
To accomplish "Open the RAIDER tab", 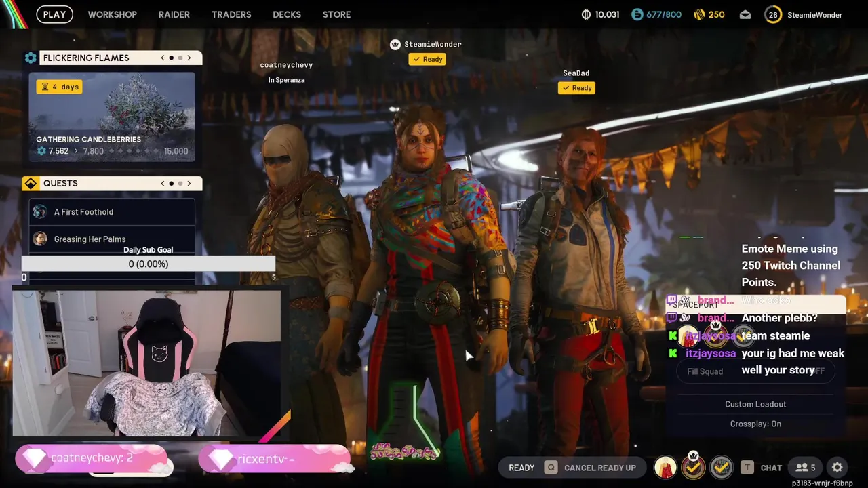I will (x=174, y=14).
